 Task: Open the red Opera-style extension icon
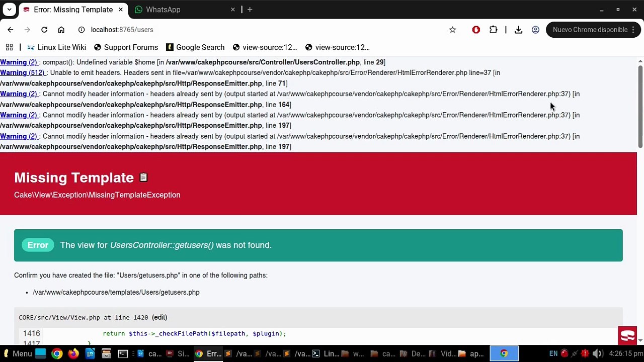pos(476,30)
